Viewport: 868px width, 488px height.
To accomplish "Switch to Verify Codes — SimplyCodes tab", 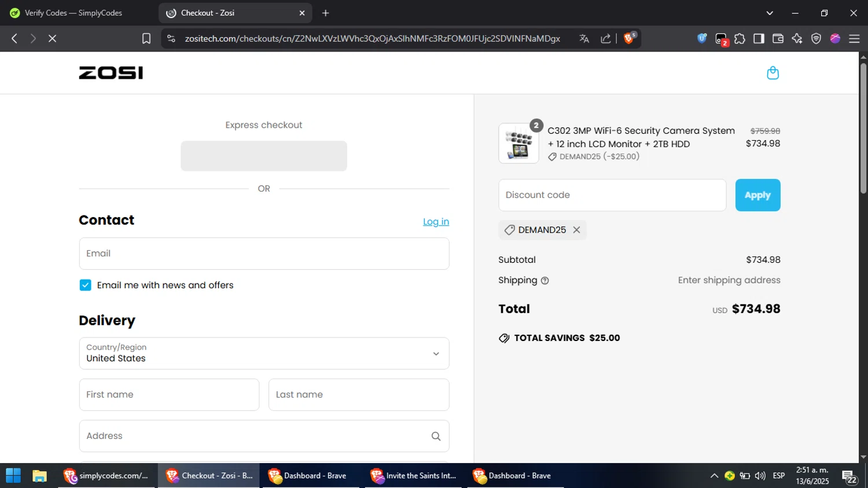I will point(74,13).
